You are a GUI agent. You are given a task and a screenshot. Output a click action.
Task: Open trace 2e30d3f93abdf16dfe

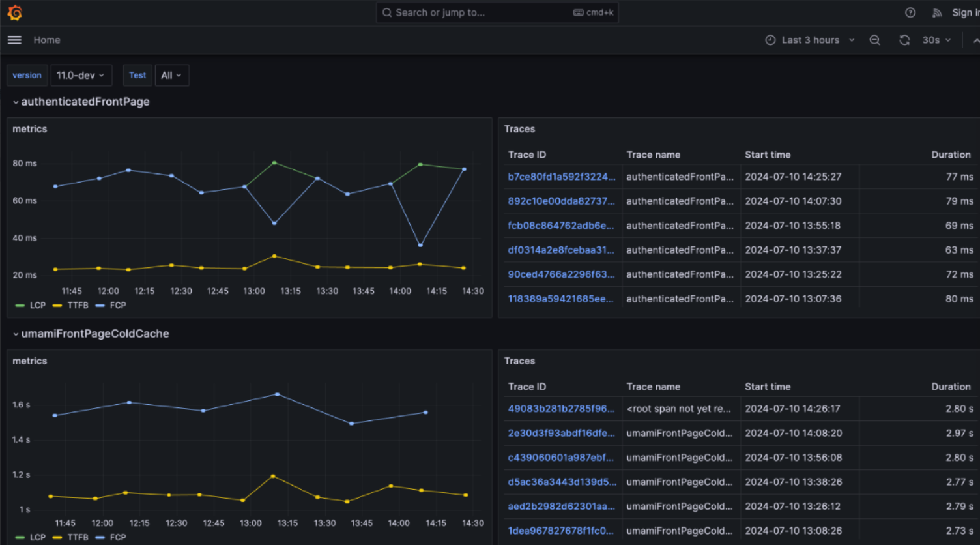pos(561,433)
